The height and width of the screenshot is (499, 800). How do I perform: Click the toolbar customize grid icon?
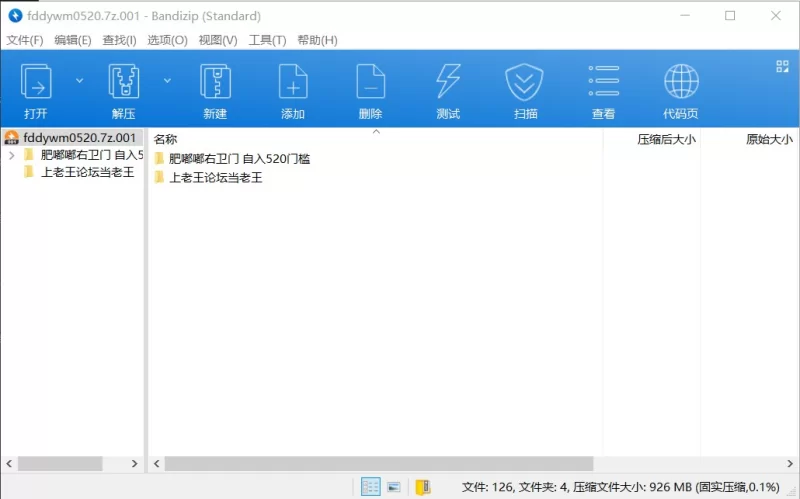click(782, 66)
